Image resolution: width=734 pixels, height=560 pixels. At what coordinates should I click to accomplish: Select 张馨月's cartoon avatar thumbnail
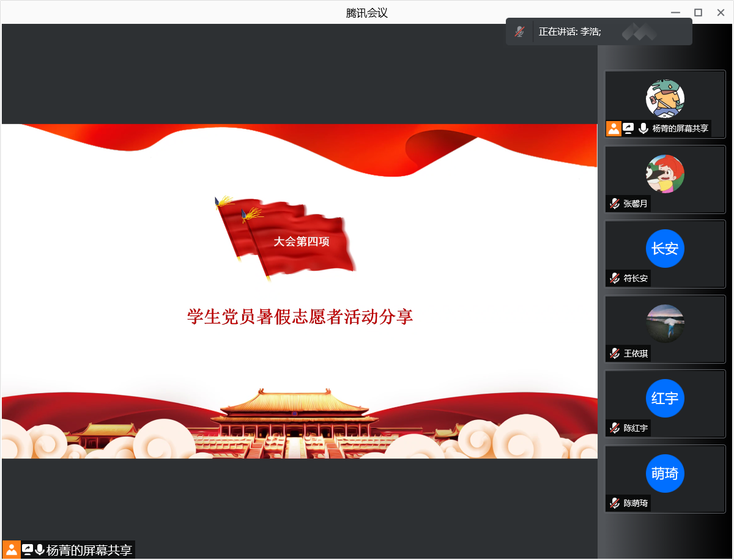pos(665,174)
